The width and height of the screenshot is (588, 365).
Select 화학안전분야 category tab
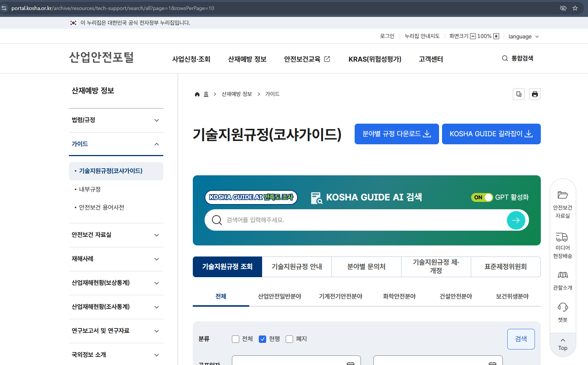pos(399,296)
